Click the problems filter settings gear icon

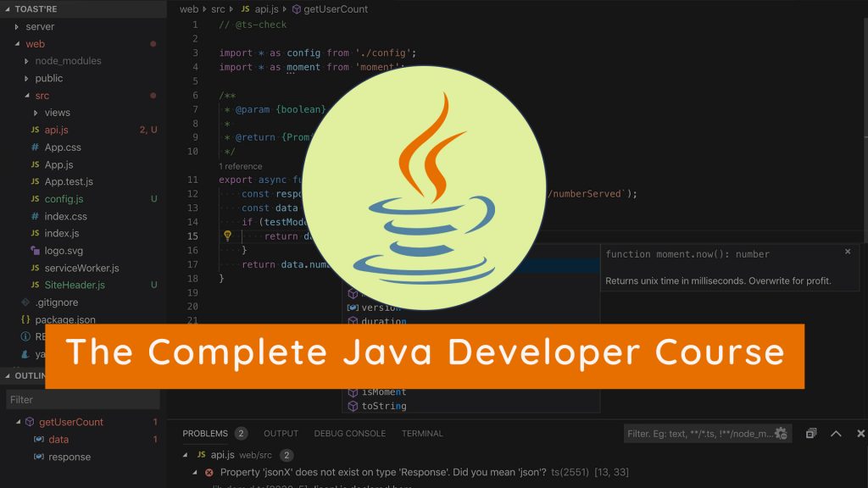click(x=780, y=433)
